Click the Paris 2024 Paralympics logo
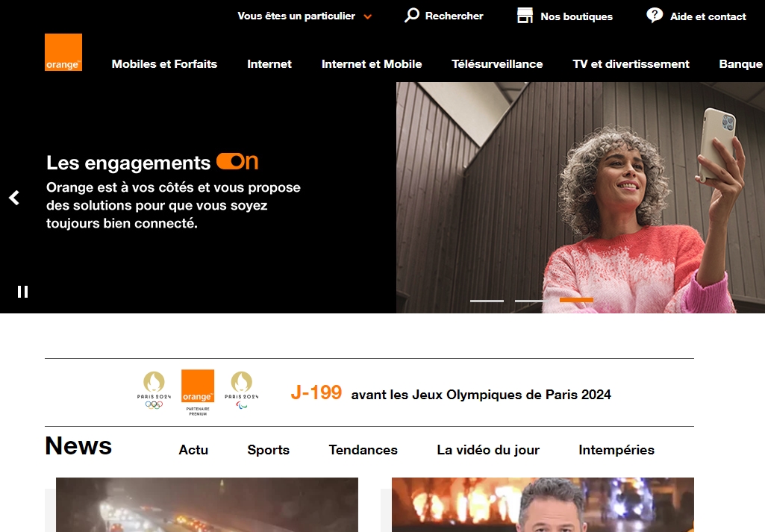The image size is (765, 532). [242, 390]
